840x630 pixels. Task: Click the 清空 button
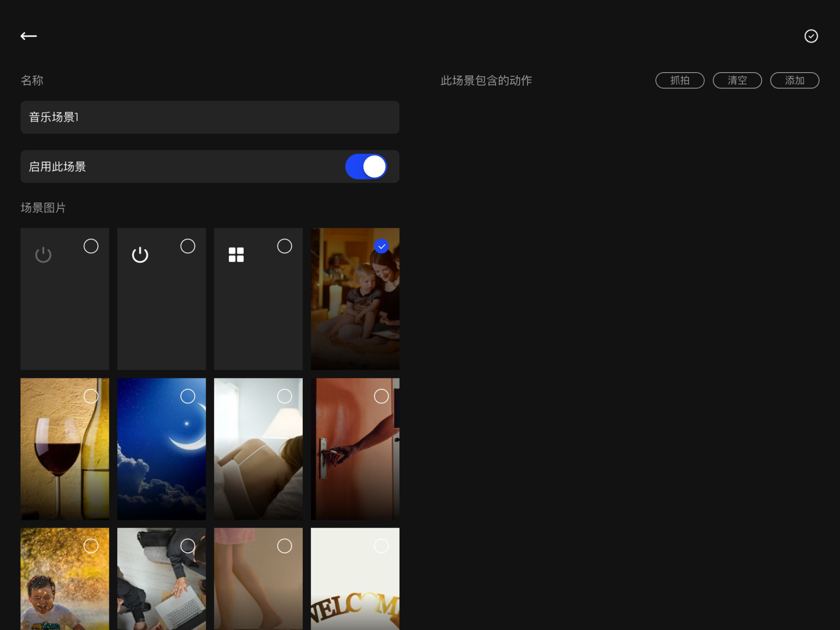(737, 80)
